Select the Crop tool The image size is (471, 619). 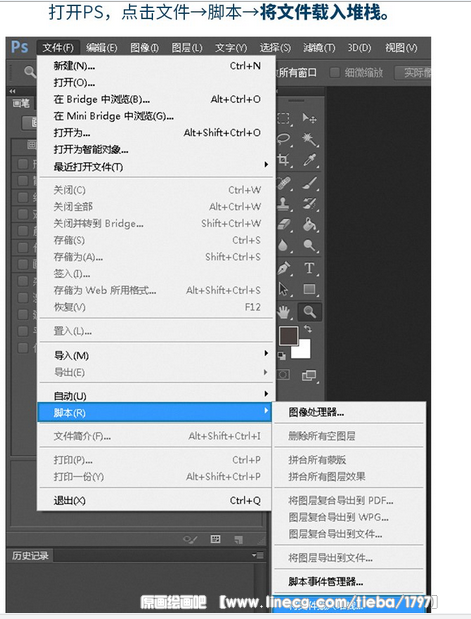coord(284,160)
